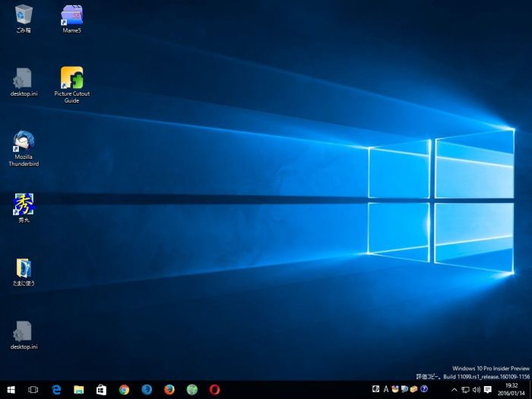This screenshot has height=399, width=532.
Task: Launch Opera browser from the taskbar
Action: point(214,390)
